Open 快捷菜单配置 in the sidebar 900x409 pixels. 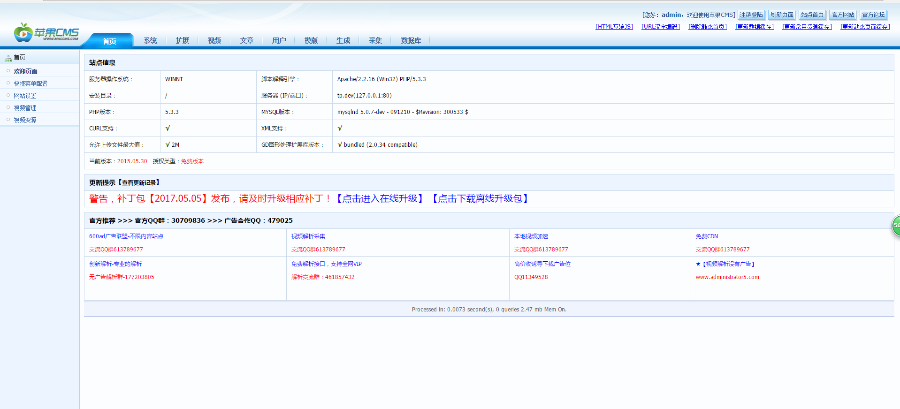pyautogui.click(x=30, y=83)
